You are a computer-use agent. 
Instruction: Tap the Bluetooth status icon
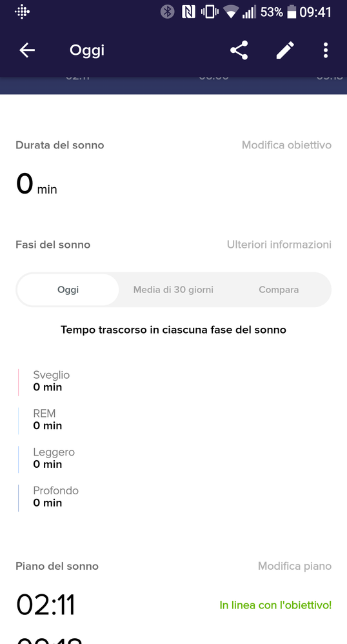tap(167, 12)
